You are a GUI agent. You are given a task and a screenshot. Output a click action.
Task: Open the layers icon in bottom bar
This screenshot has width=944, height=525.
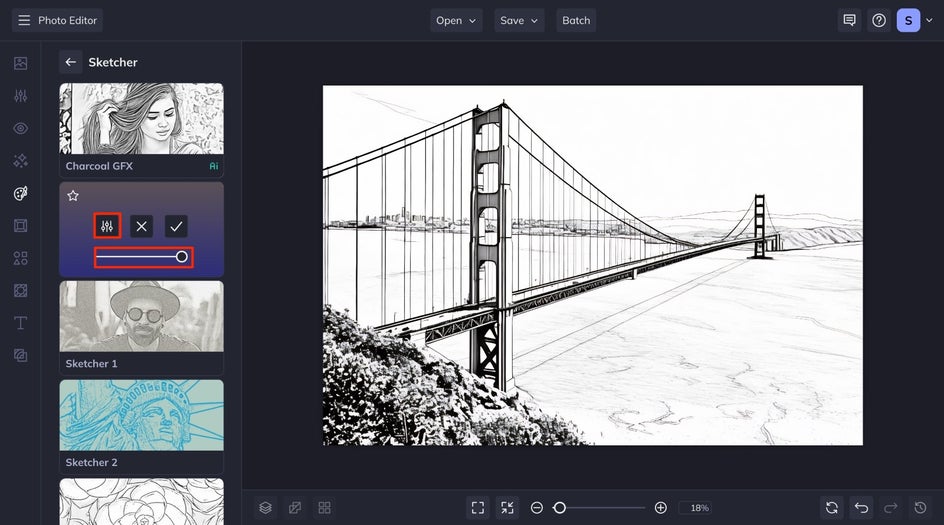pyautogui.click(x=266, y=508)
